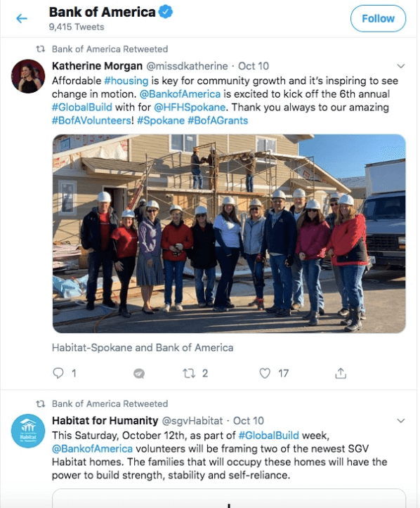
Task: Go back using the left arrow
Action: [21, 18]
